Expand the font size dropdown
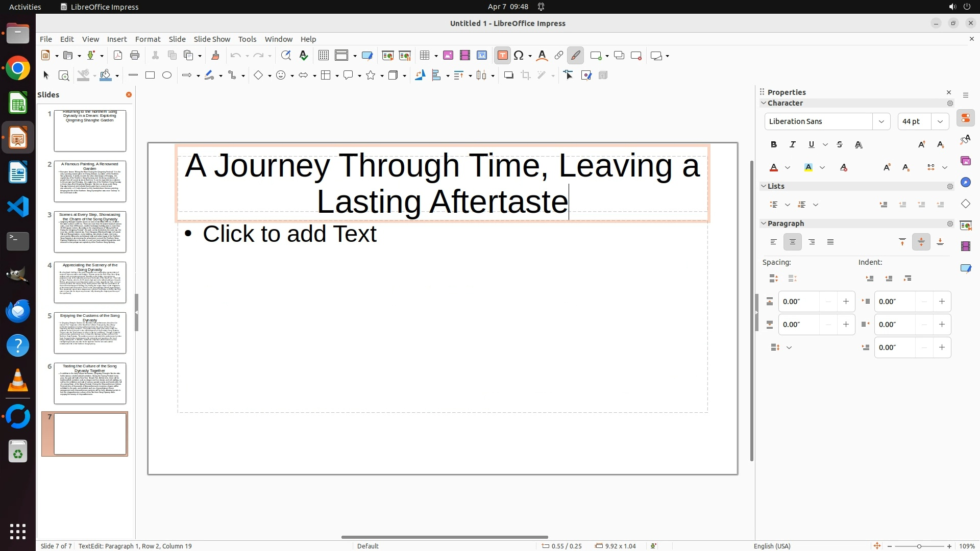 coord(940,121)
